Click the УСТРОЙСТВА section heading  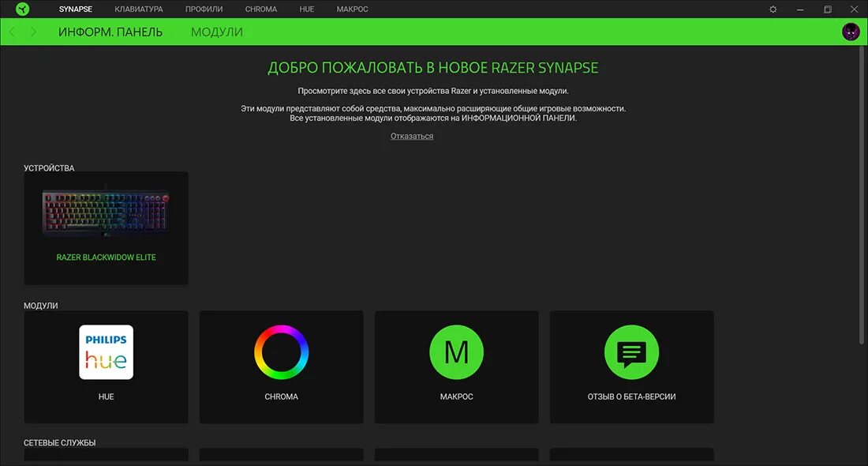point(49,168)
